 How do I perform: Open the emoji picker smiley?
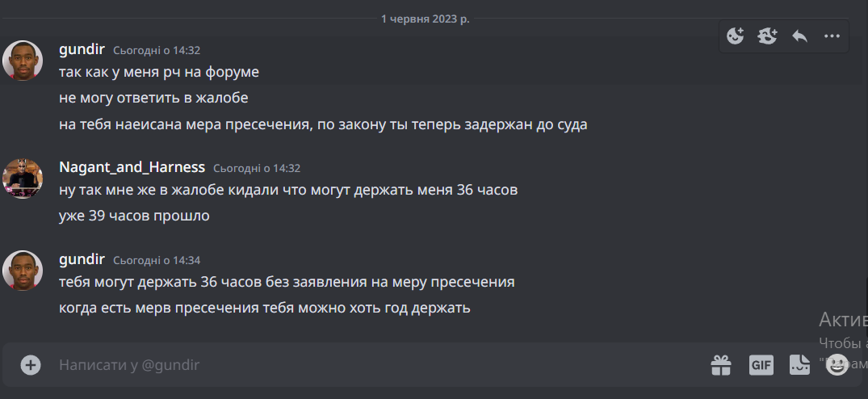click(838, 365)
